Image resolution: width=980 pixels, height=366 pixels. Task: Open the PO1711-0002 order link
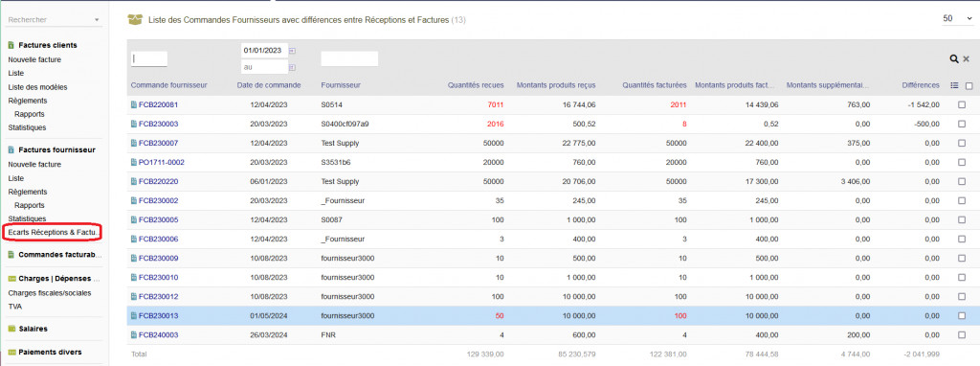(161, 162)
